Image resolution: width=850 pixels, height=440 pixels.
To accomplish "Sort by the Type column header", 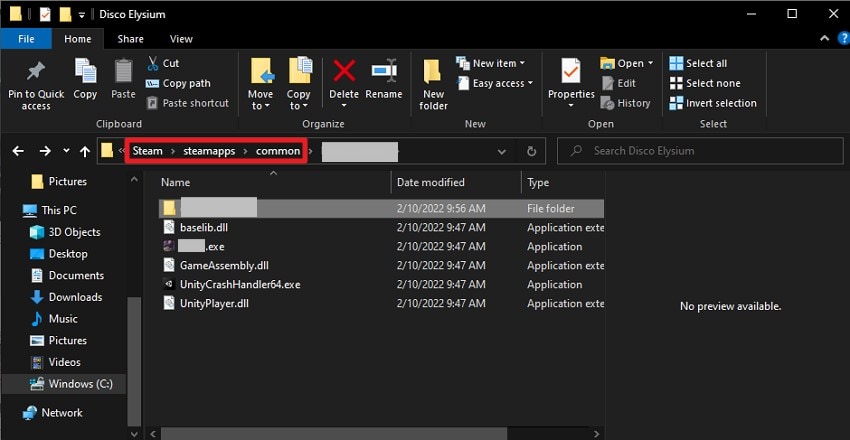I will point(538,183).
